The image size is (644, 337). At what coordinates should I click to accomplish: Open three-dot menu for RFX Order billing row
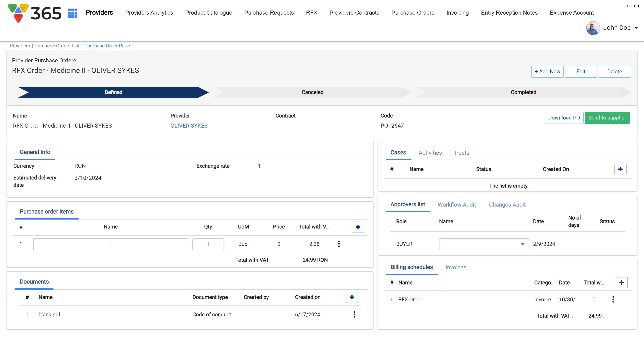(613, 299)
